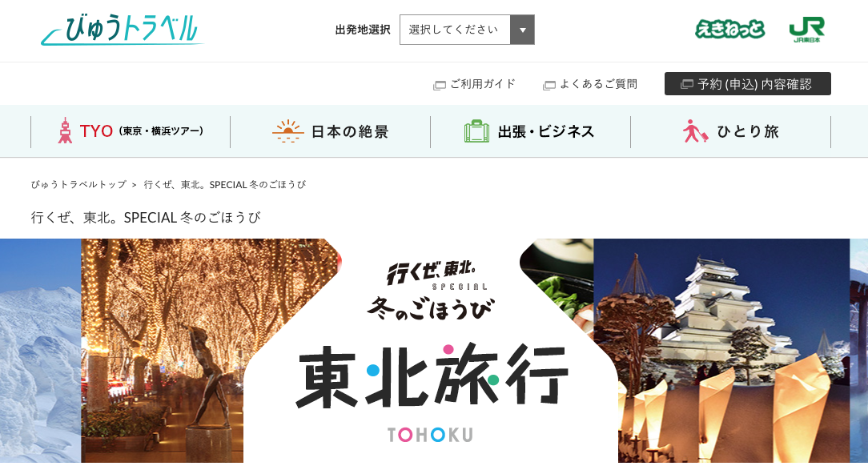
Task: Click the snow castle lantern photo
Action: (721, 351)
